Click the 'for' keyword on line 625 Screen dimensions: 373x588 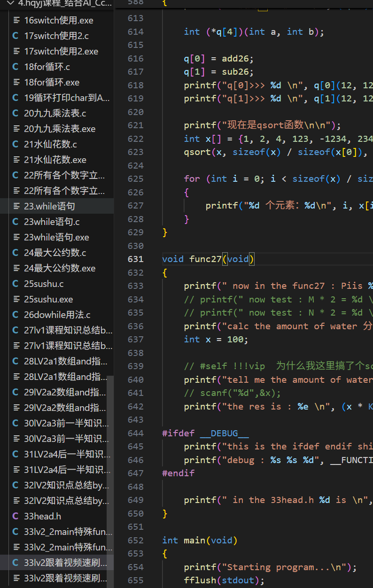tap(192, 178)
